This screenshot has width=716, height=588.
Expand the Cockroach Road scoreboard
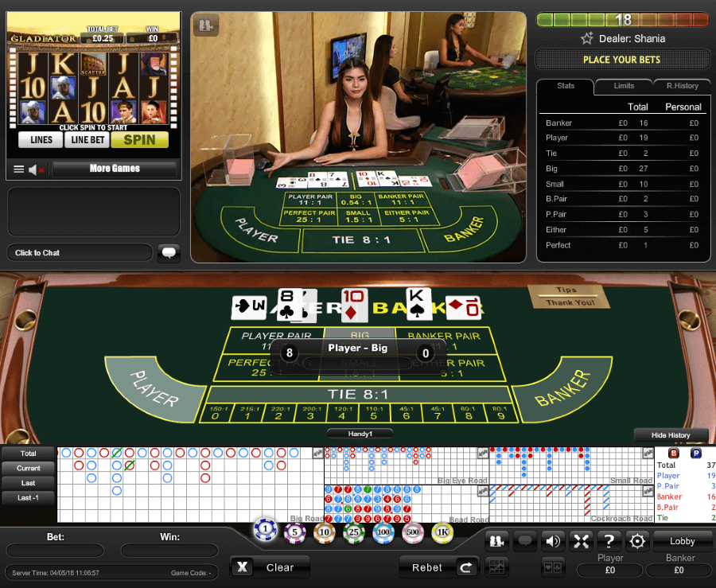(x=648, y=491)
